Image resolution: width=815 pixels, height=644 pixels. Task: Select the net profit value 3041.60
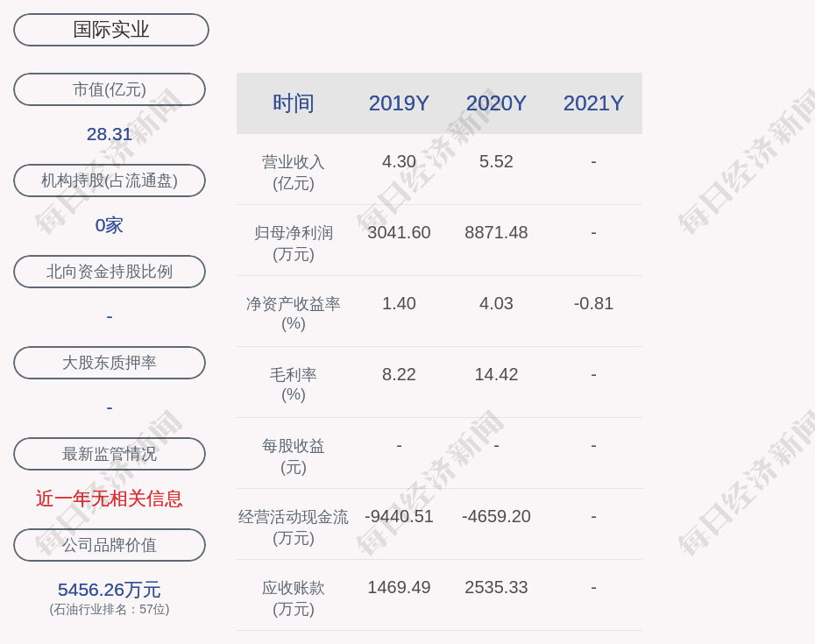click(400, 232)
